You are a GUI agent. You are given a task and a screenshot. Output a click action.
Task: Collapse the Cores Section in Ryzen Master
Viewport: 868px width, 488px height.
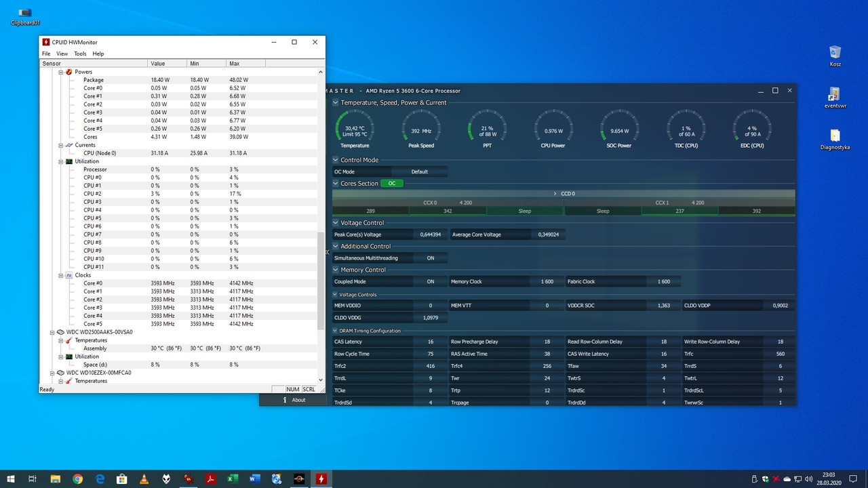[x=335, y=184]
